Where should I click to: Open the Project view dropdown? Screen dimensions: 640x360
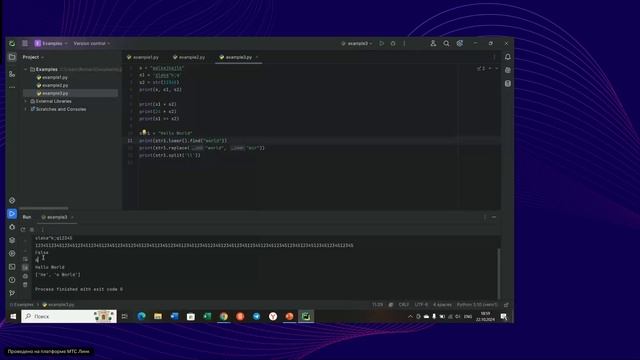coord(33,57)
